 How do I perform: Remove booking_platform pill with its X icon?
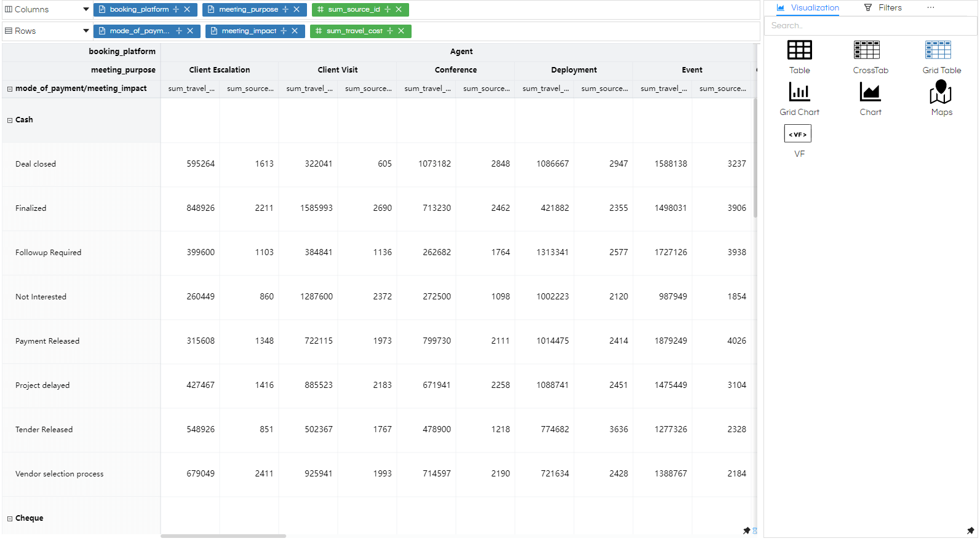point(187,10)
